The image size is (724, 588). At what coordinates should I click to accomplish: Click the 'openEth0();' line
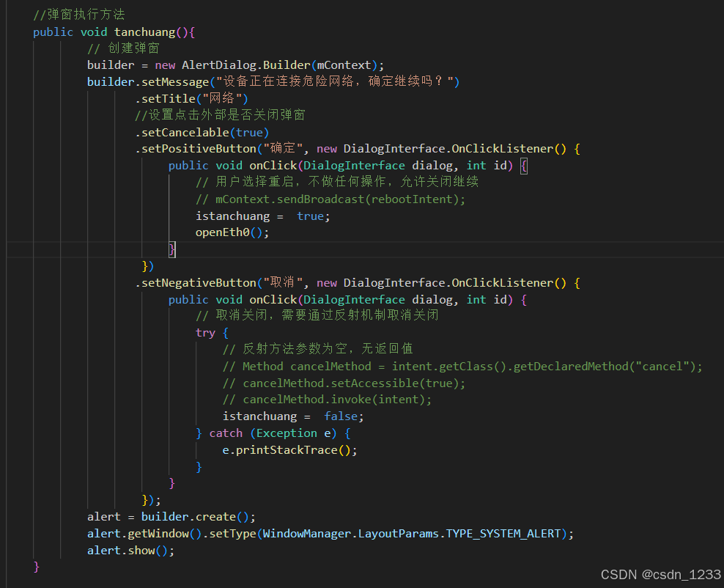(232, 232)
